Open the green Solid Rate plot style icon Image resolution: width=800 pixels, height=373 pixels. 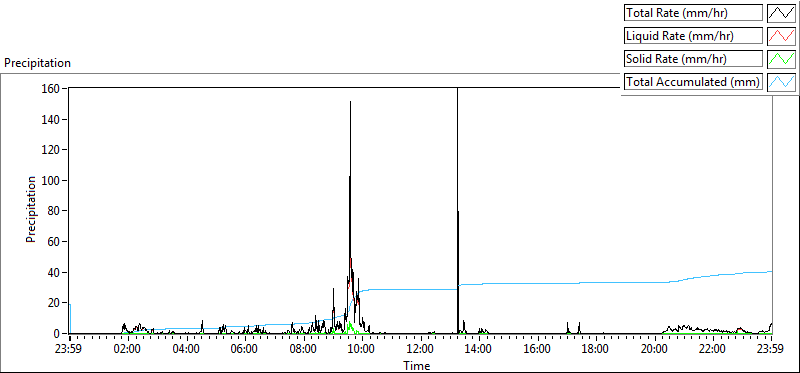pyautogui.click(x=782, y=59)
